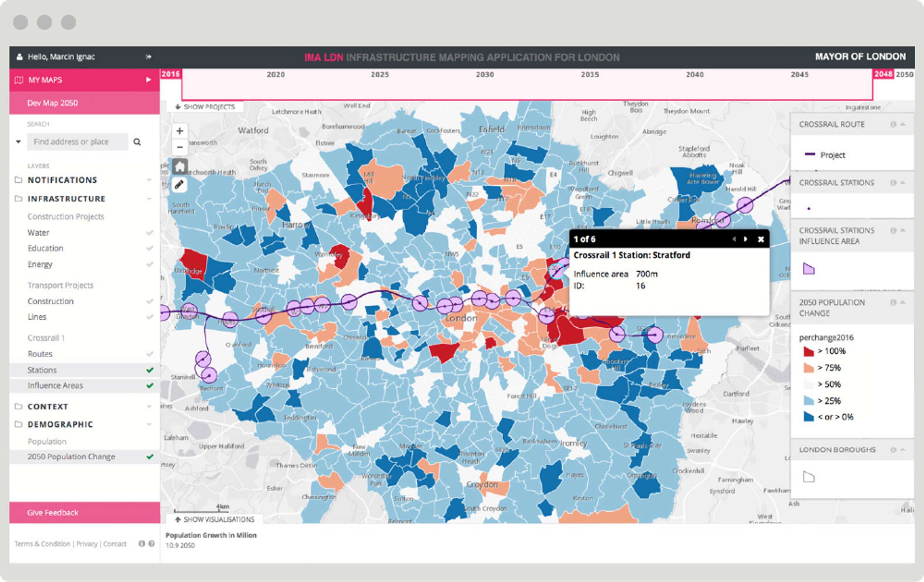Toggle the Lines layer checkmark
Viewport: 924px width, 582px height.
tap(150, 317)
